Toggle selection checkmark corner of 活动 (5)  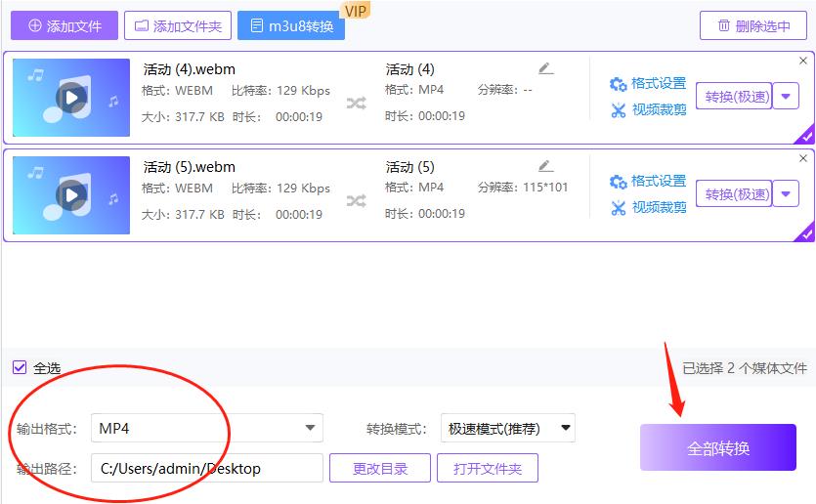pos(805,233)
